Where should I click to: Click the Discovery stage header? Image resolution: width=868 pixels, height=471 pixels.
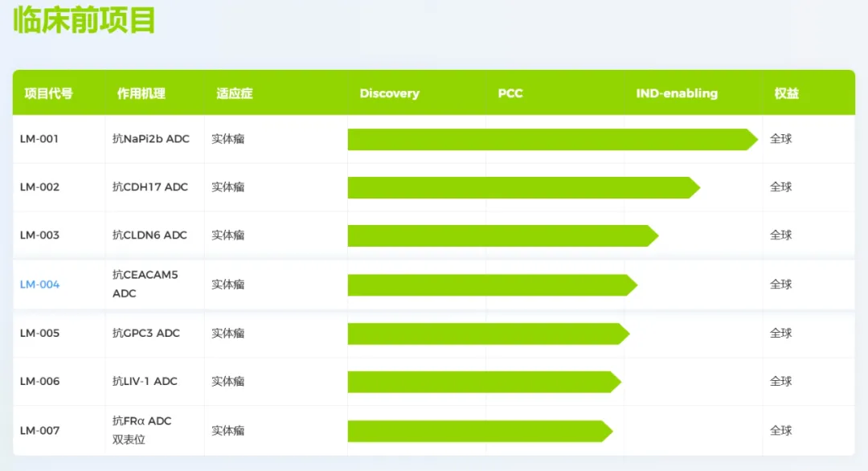389,93
